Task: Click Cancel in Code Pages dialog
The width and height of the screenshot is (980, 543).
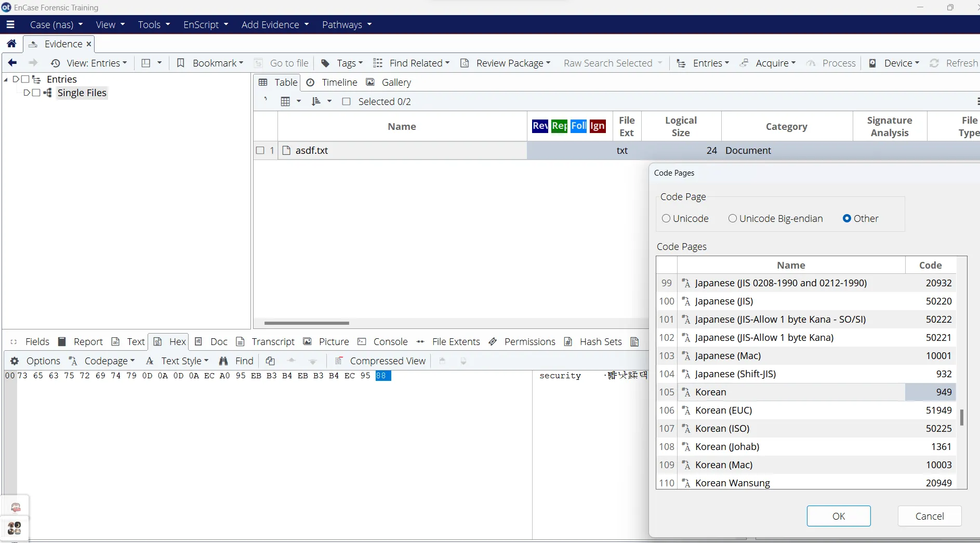Action: [x=930, y=516]
